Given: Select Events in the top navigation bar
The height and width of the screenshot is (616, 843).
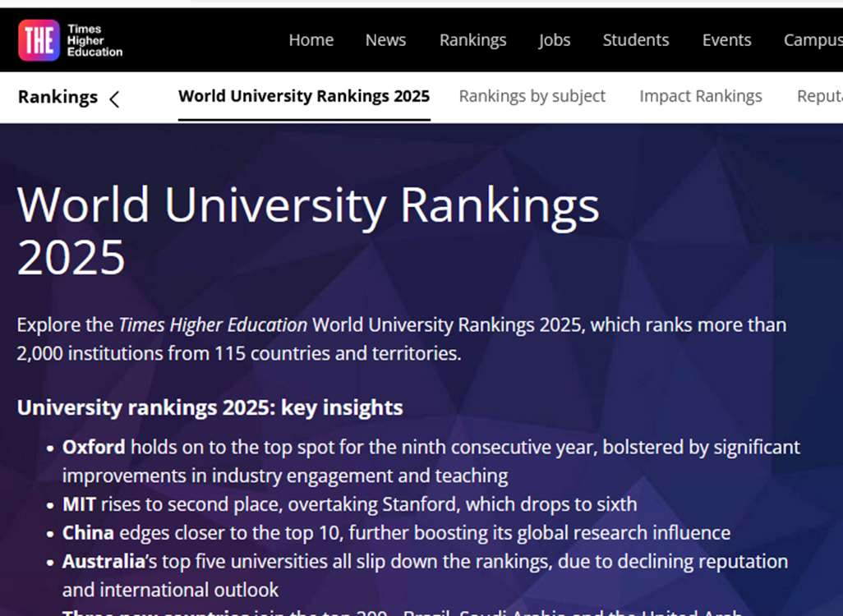Looking at the screenshot, I should 726,40.
